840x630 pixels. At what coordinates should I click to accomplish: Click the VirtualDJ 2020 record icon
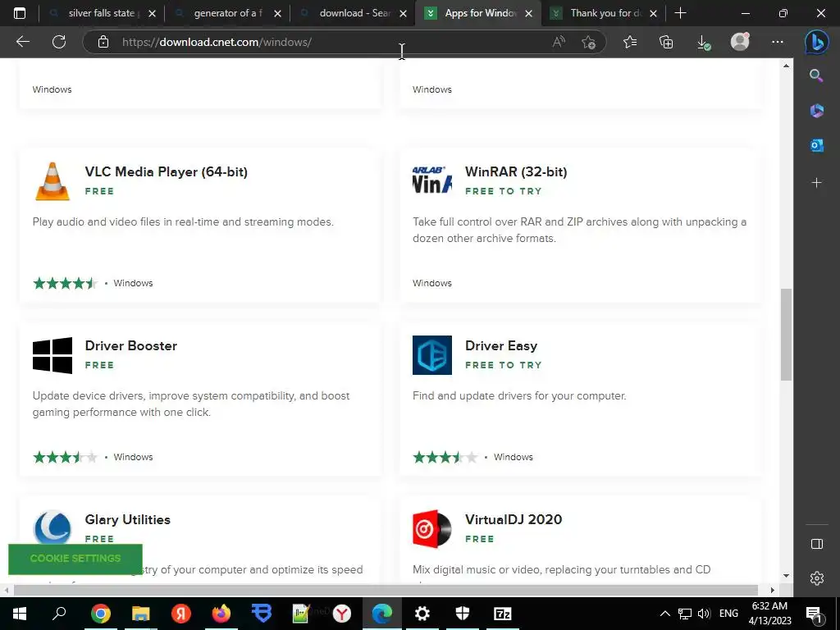[431, 529]
